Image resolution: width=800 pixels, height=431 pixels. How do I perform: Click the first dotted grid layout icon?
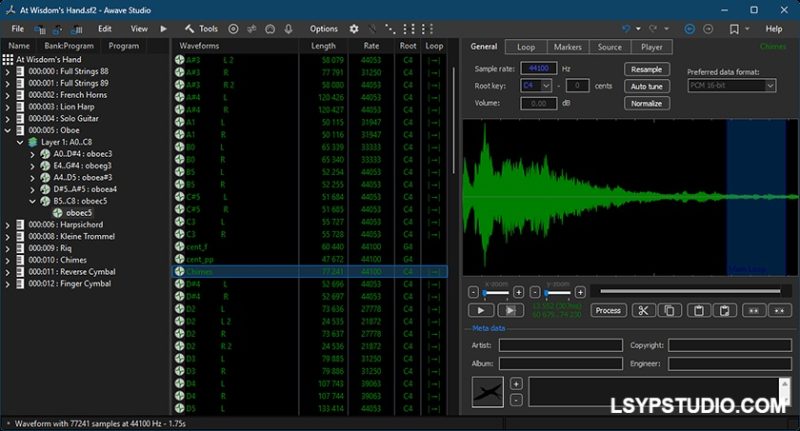(x=409, y=29)
